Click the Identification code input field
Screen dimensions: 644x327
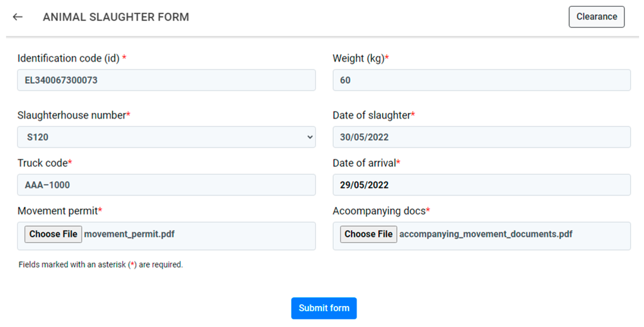[x=166, y=80]
